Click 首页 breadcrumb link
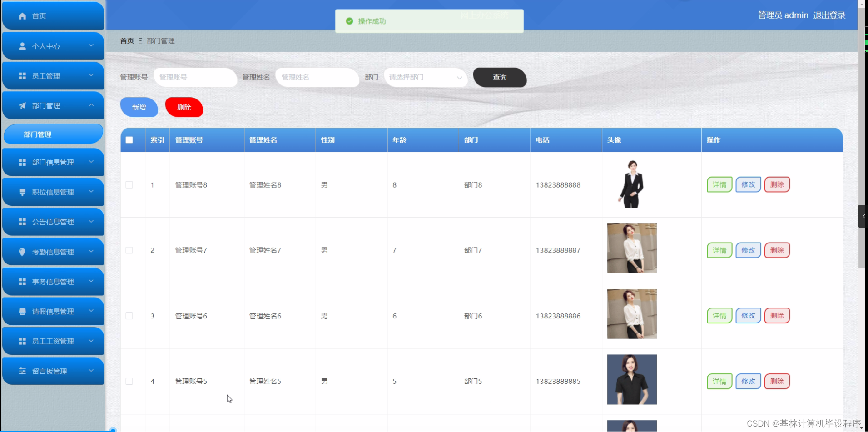The height and width of the screenshot is (432, 868). [126, 40]
